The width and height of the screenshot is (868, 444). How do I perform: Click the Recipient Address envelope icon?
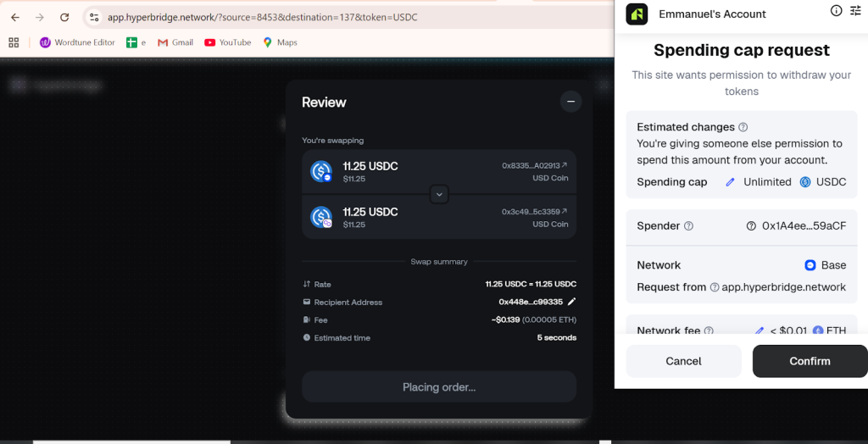[307, 302]
